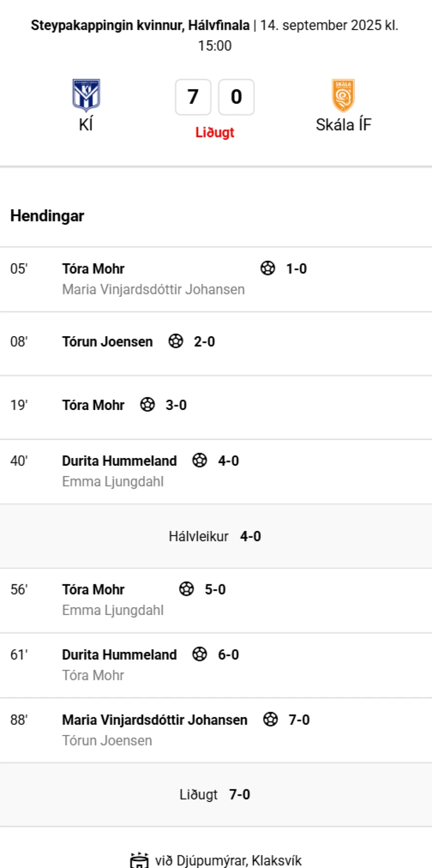The image size is (432, 868).
Task: Click the KÍ team crest logo
Action: (x=86, y=96)
